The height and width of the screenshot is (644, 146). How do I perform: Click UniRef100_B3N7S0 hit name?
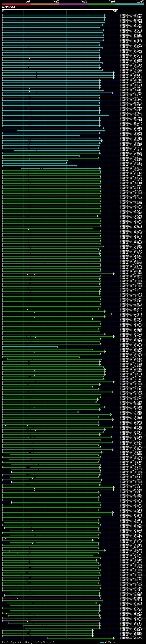[131, 442]
